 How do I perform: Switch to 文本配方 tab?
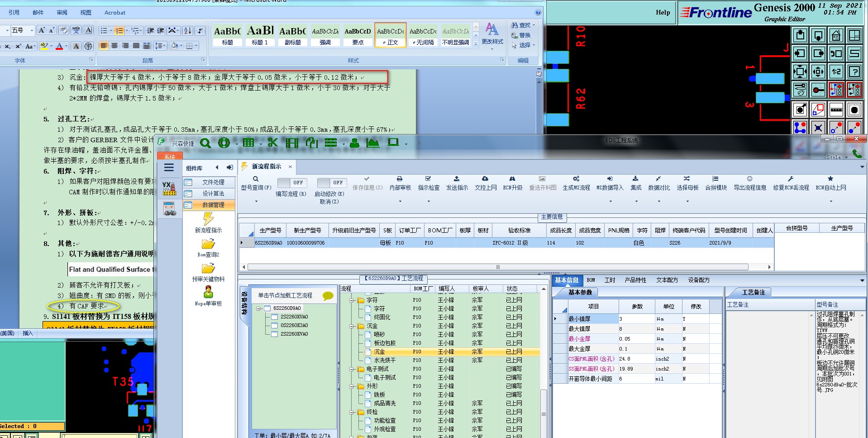[x=667, y=280]
